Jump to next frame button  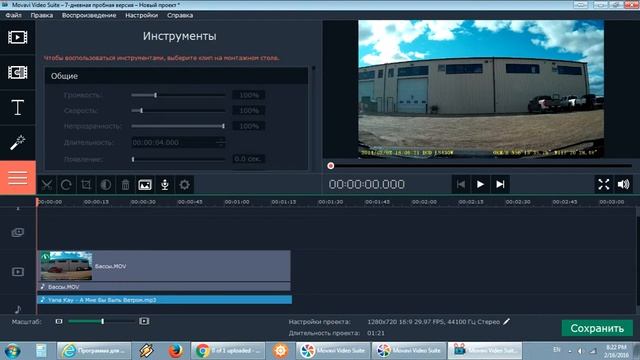(500, 184)
